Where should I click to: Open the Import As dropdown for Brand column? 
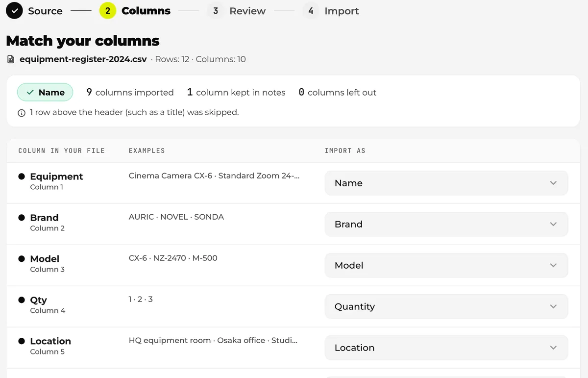click(x=446, y=224)
